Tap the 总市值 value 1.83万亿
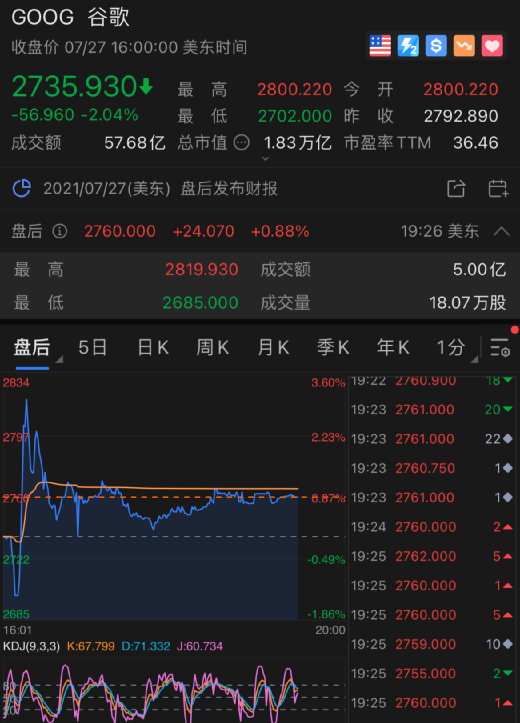The width and height of the screenshot is (520, 723). pyautogui.click(x=298, y=142)
